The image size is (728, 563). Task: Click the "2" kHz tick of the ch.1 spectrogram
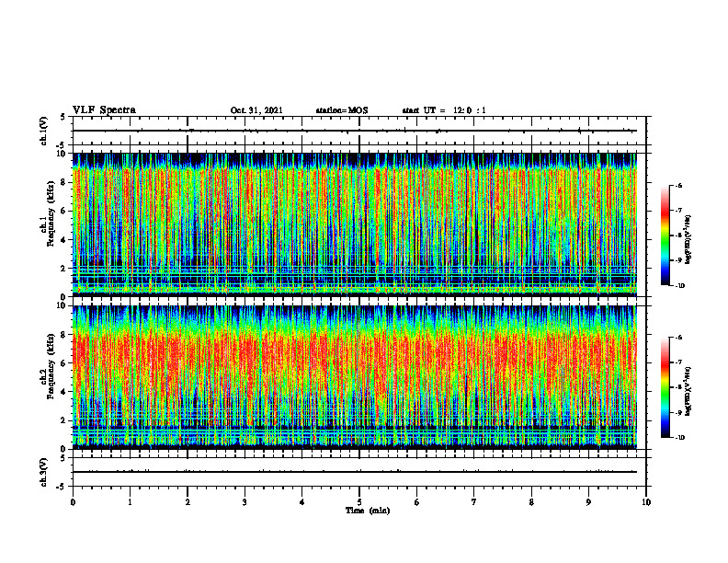(x=64, y=269)
